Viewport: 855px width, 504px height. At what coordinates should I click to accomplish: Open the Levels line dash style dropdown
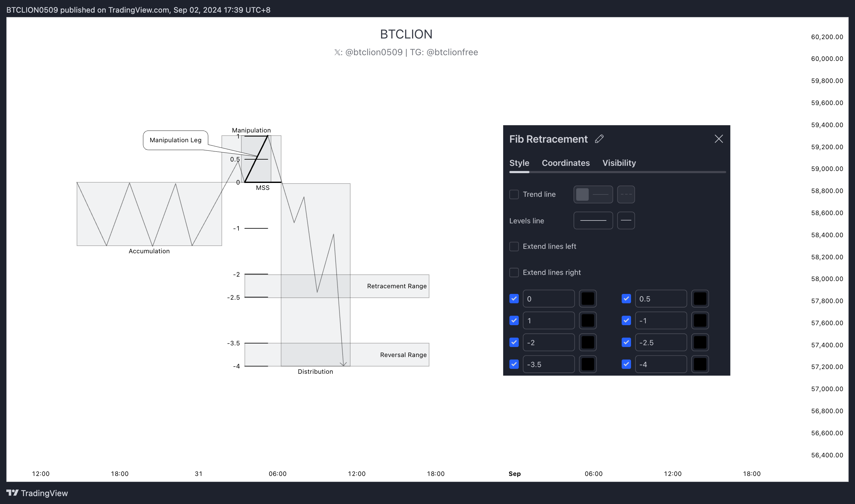pos(626,221)
